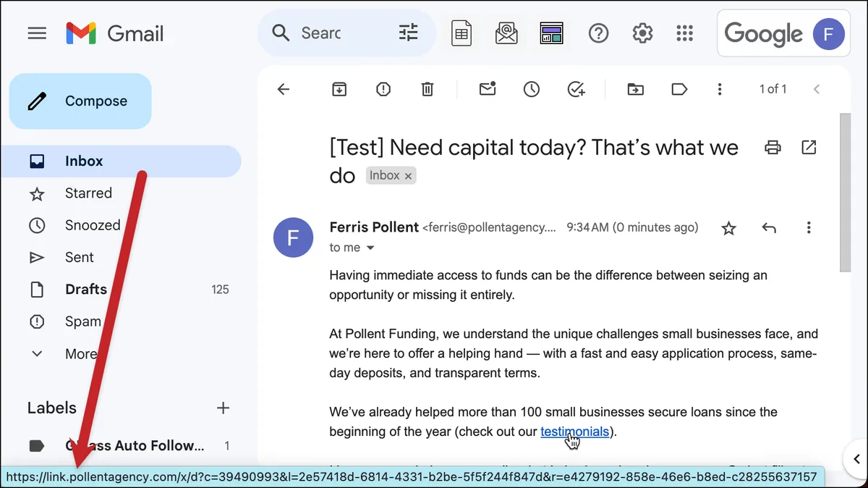Viewport: 868px width, 488px height.
Task: Click the '1 of 1' message counter
Action: pyautogui.click(x=773, y=89)
